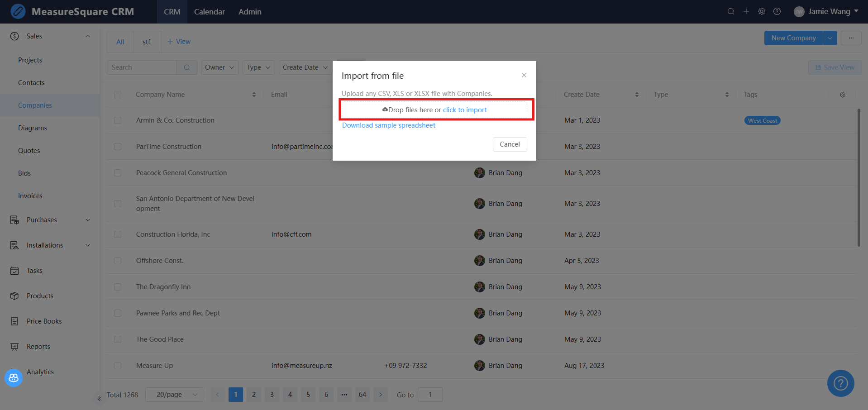
Task: Open the Admin top tab
Action: (250, 12)
